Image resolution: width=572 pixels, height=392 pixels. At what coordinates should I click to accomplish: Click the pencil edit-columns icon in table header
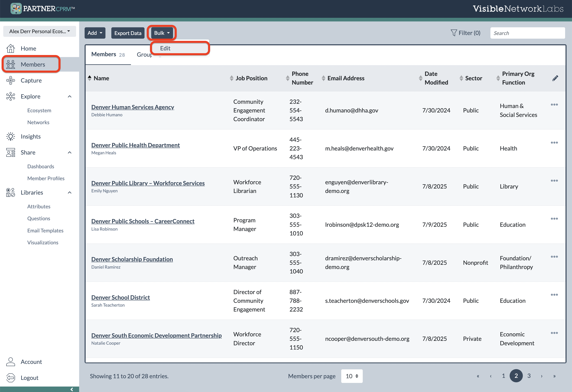pyautogui.click(x=555, y=78)
